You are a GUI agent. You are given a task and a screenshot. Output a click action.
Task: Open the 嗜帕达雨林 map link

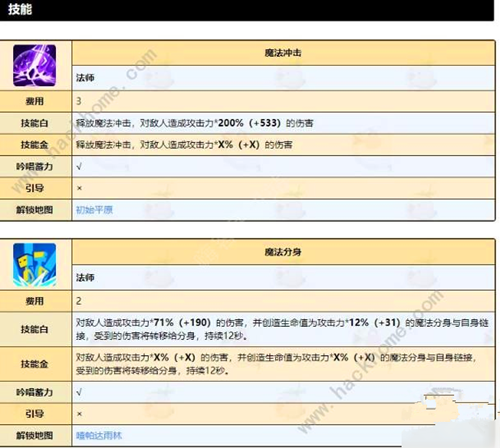pyautogui.click(x=99, y=435)
